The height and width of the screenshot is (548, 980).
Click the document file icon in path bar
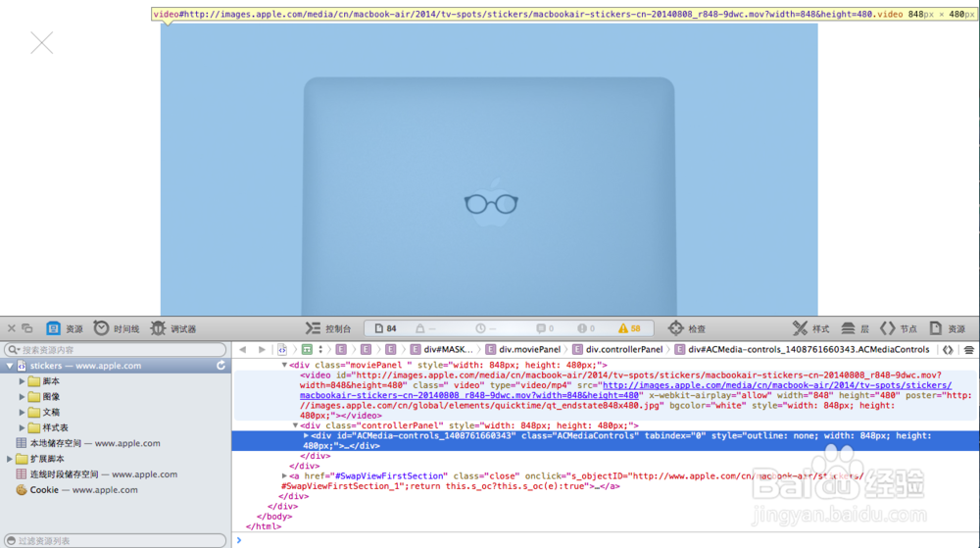(x=282, y=349)
